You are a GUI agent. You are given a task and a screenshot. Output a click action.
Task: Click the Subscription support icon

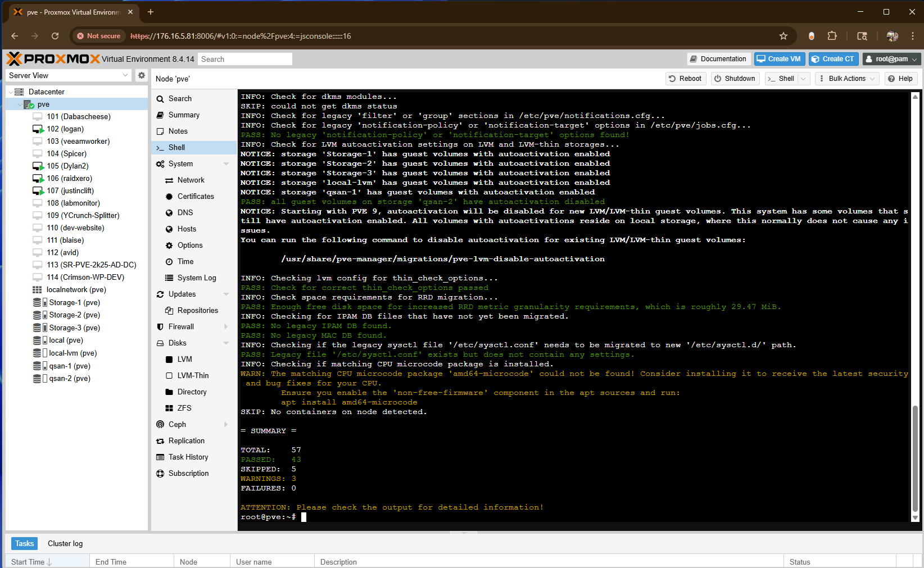160,474
